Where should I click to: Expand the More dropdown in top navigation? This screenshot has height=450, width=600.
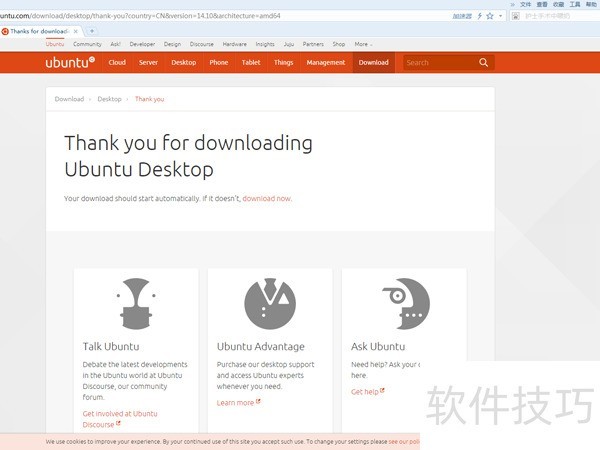[363, 44]
